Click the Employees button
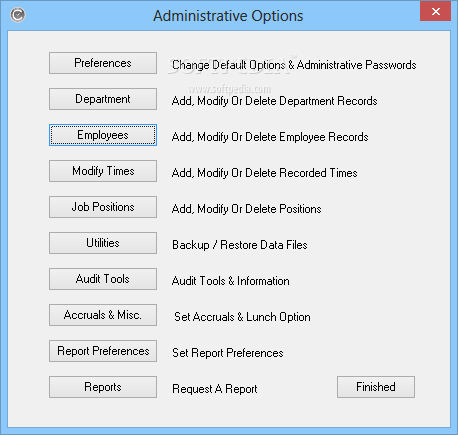This screenshot has width=458, height=435. tap(103, 135)
